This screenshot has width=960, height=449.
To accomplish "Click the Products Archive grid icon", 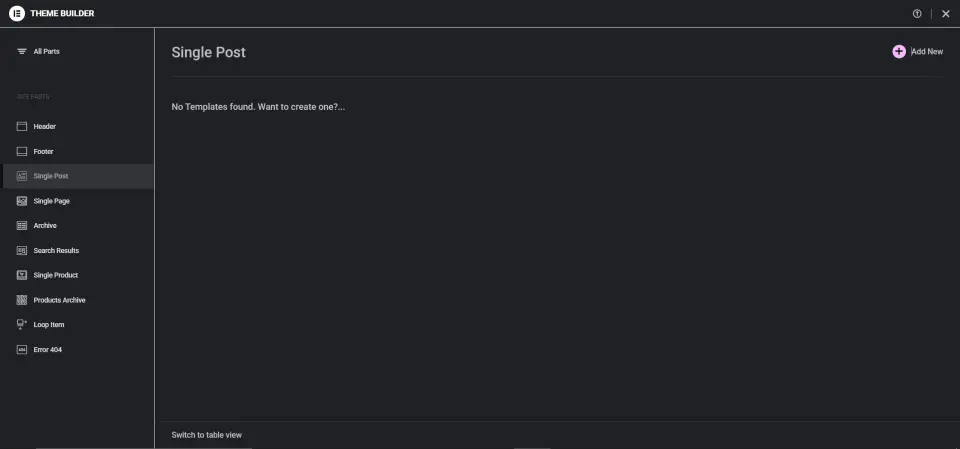I will 22,300.
